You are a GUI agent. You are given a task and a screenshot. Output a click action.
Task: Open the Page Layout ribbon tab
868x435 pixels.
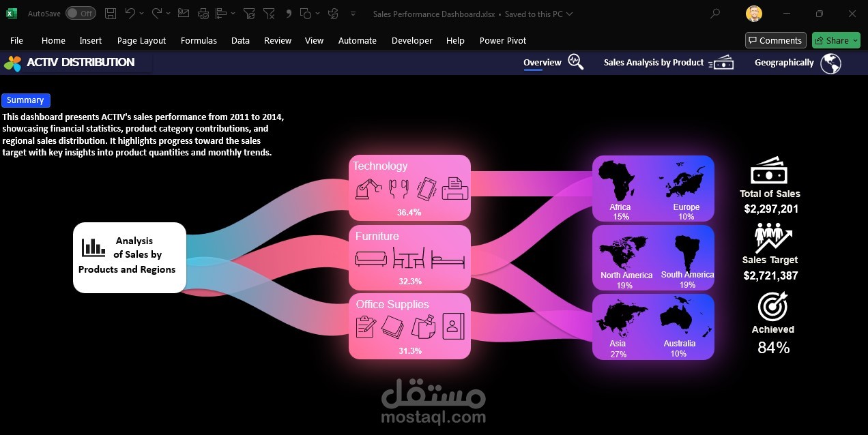(x=141, y=40)
